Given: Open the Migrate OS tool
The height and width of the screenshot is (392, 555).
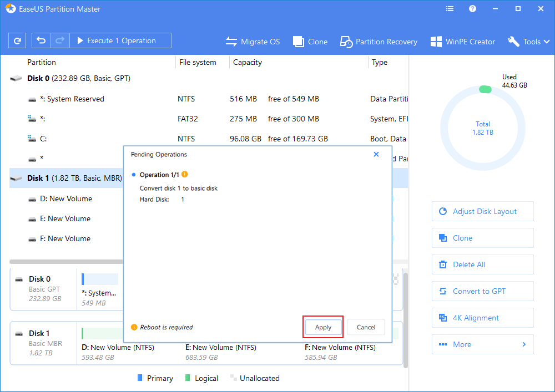Looking at the screenshot, I should coord(253,42).
